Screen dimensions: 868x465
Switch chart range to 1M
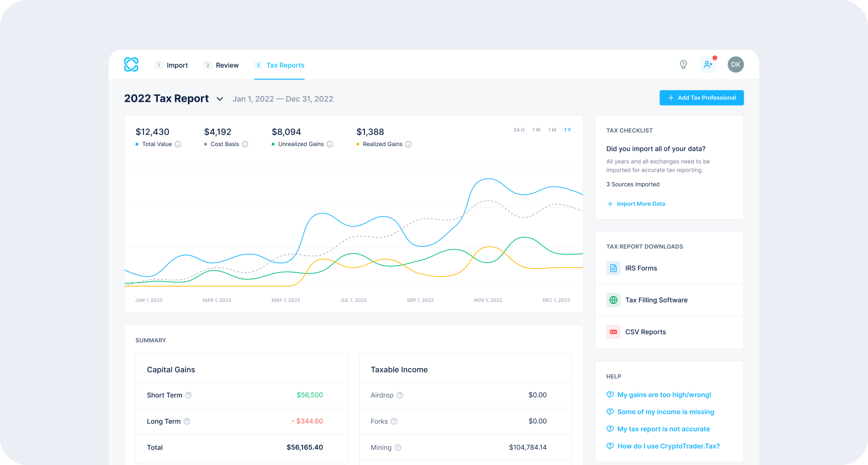pyautogui.click(x=552, y=130)
